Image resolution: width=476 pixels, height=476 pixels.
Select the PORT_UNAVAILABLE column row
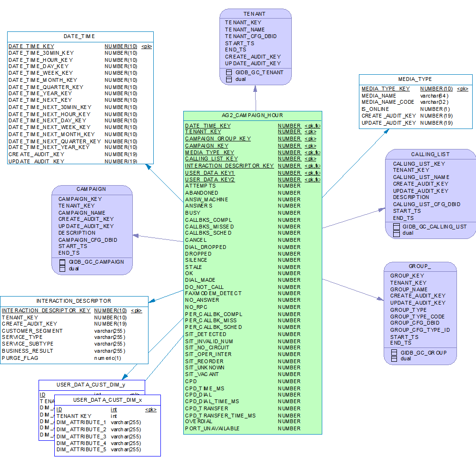point(212,428)
